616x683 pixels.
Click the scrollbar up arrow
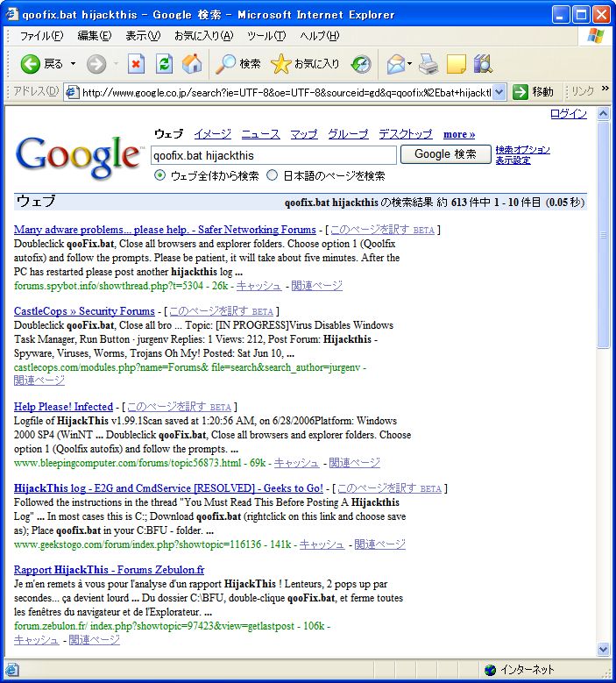[604, 114]
